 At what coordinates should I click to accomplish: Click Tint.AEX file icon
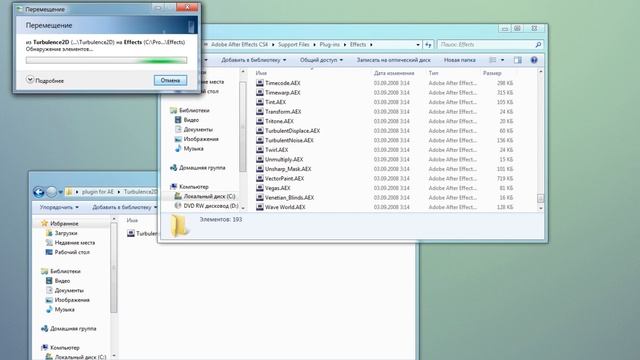point(260,102)
